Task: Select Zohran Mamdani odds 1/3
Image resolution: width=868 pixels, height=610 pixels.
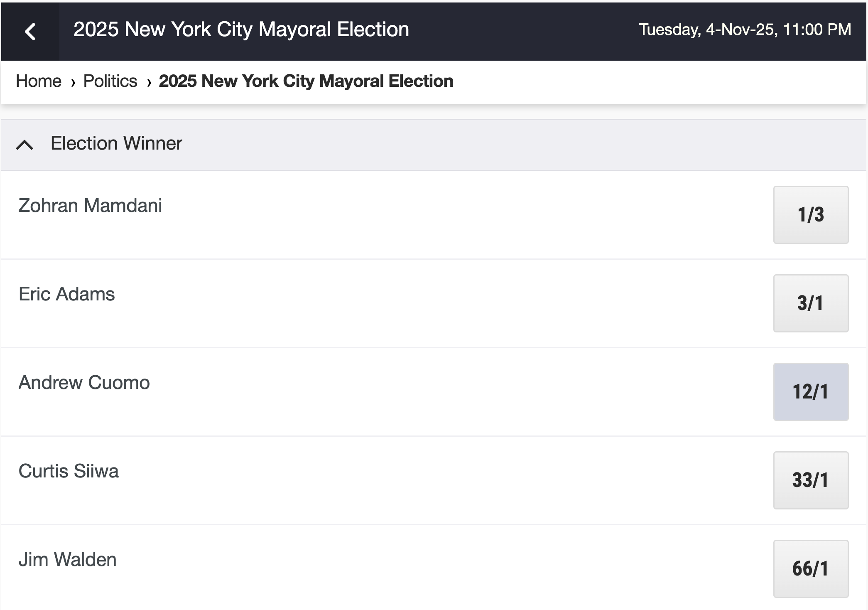Action: point(810,215)
